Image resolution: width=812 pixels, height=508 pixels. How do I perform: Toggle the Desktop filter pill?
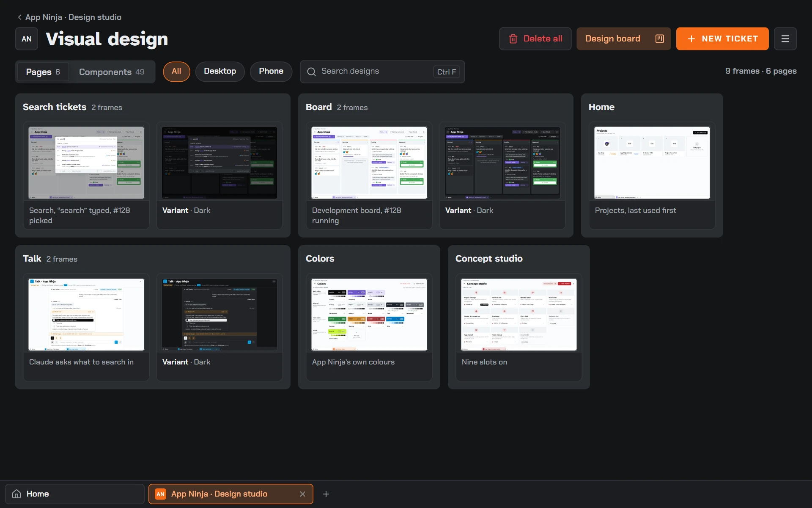(220, 72)
